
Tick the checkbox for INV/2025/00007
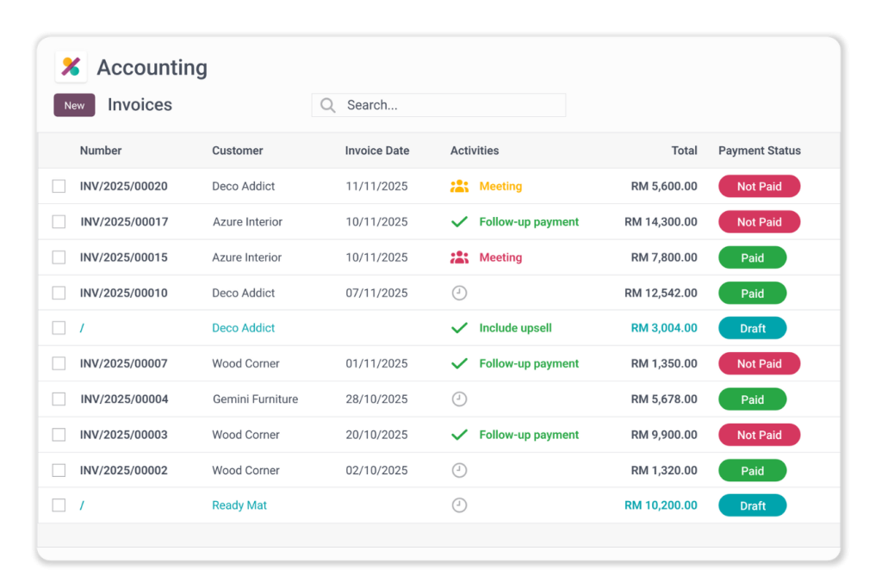(59, 363)
